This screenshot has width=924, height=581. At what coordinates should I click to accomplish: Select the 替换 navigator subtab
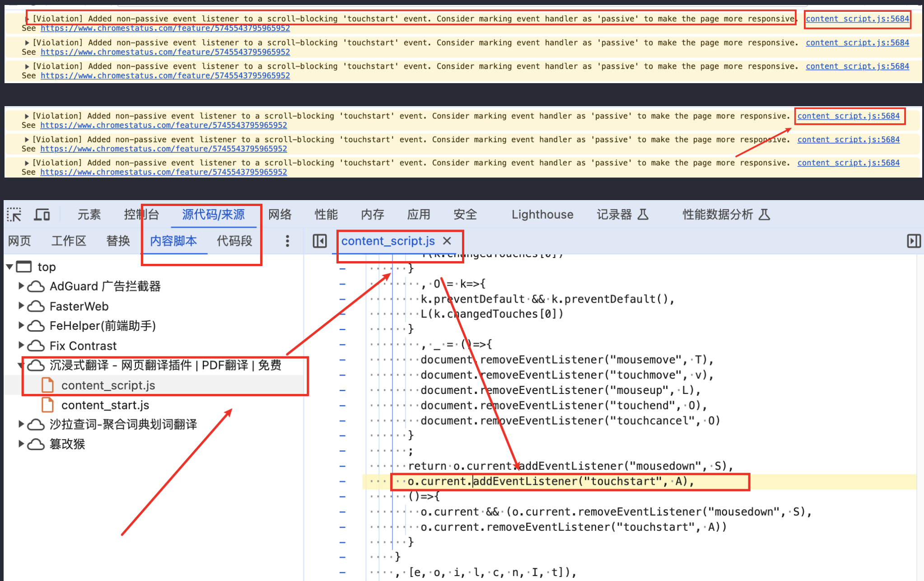click(x=118, y=241)
